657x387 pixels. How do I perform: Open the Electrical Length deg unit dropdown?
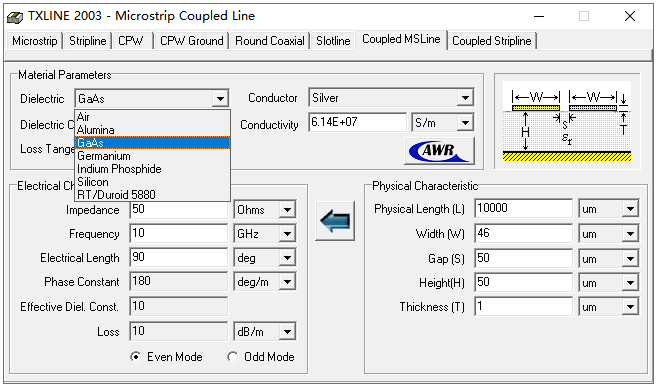[287, 258]
